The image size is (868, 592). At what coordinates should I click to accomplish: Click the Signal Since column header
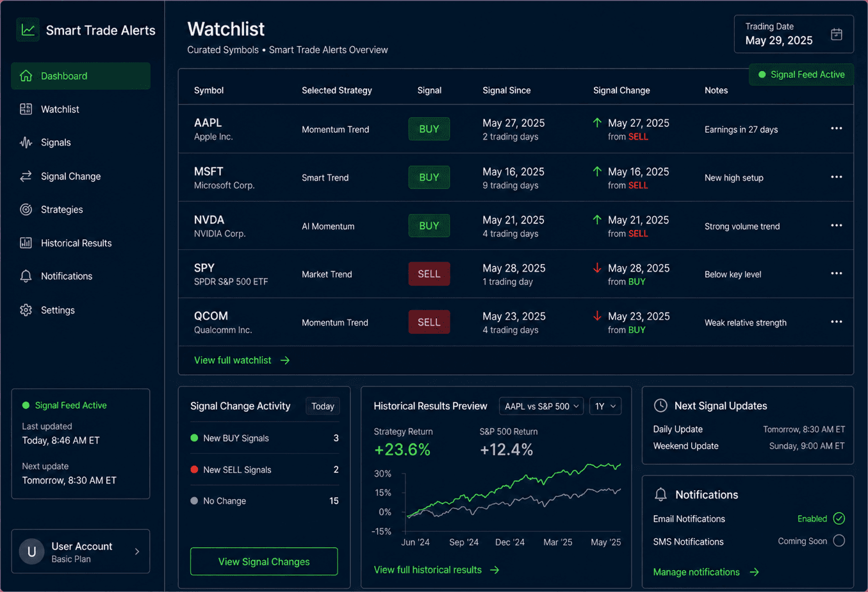(x=507, y=90)
